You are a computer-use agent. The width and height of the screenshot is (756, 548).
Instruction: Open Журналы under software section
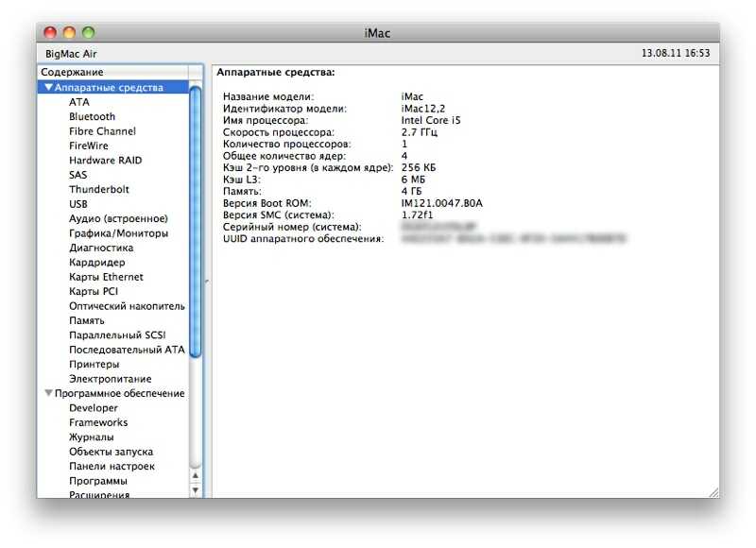pyautogui.click(x=91, y=437)
